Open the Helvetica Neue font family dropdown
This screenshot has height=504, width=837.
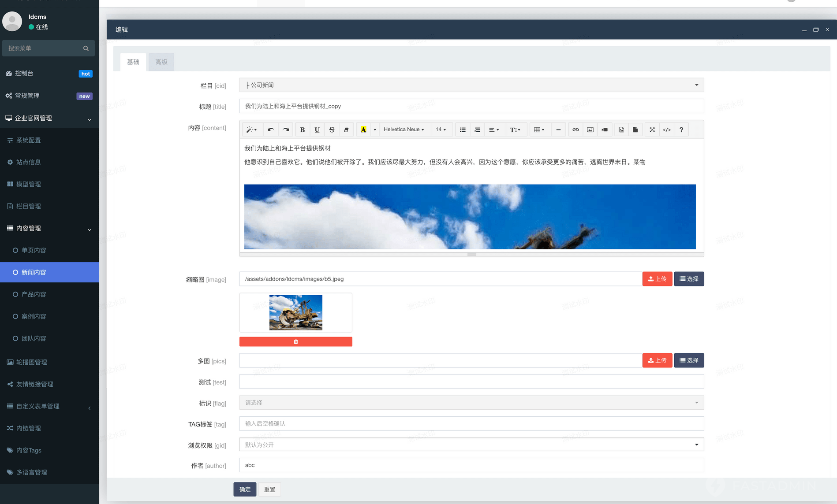404,130
